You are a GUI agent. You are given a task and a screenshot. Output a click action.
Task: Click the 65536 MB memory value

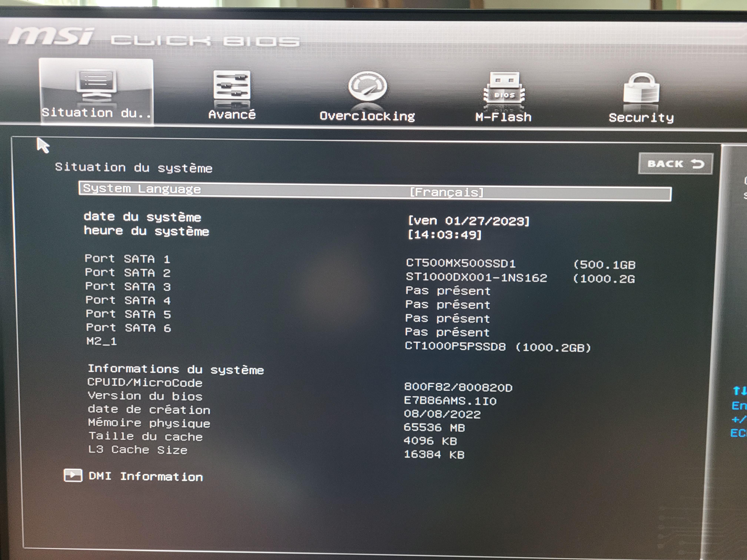click(434, 428)
